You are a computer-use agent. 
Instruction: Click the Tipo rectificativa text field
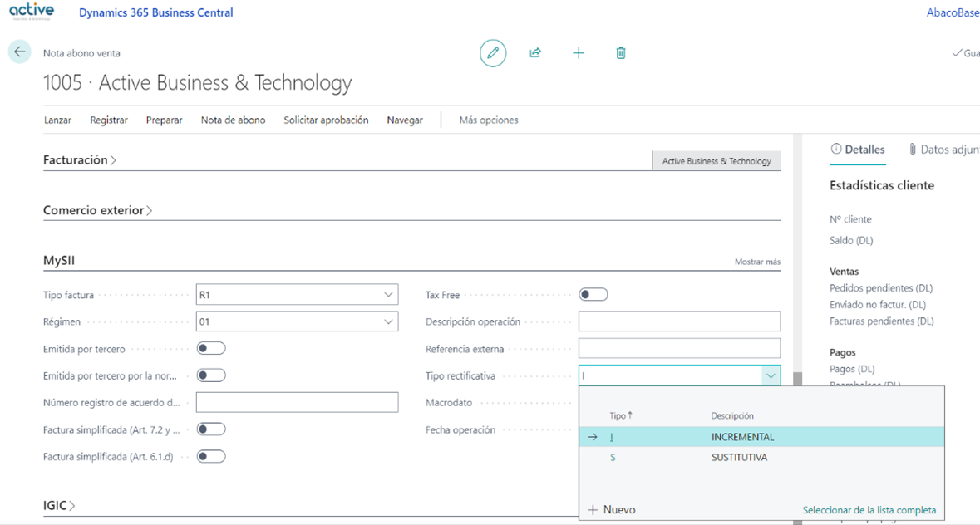(x=670, y=375)
